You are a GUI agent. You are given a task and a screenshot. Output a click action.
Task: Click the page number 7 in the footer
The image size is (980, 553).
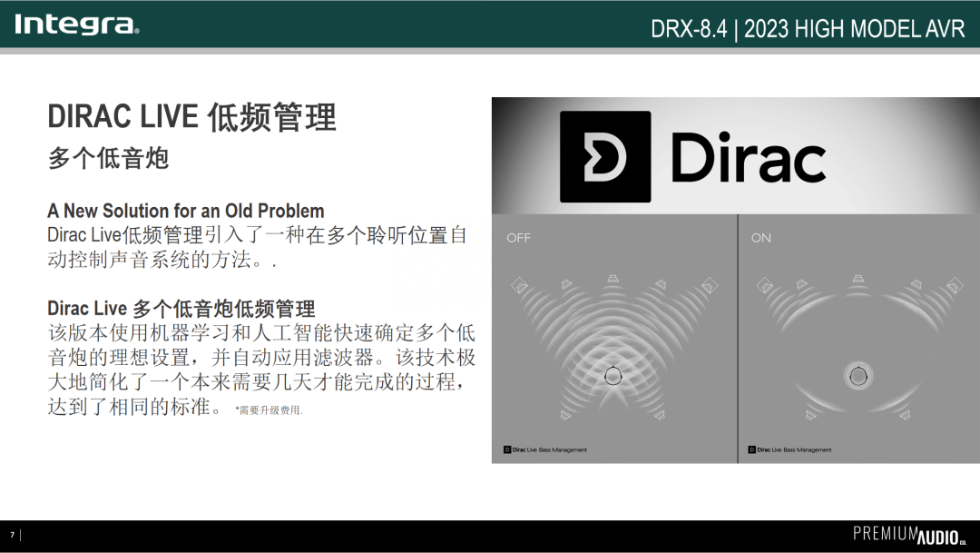[12, 535]
